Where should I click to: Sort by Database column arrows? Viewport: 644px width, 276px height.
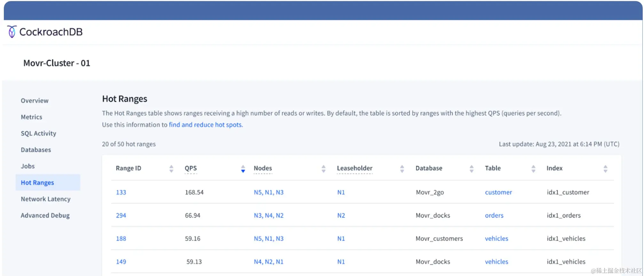pyautogui.click(x=472, y=169)
